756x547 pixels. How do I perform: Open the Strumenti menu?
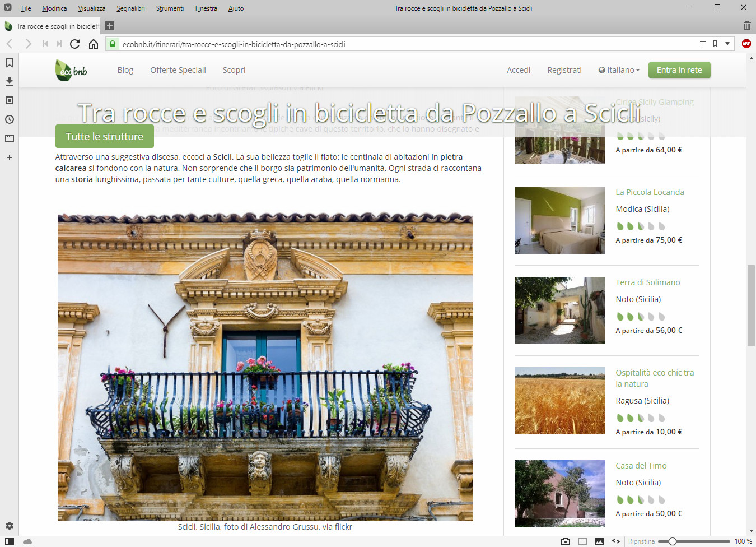[170, 8]
